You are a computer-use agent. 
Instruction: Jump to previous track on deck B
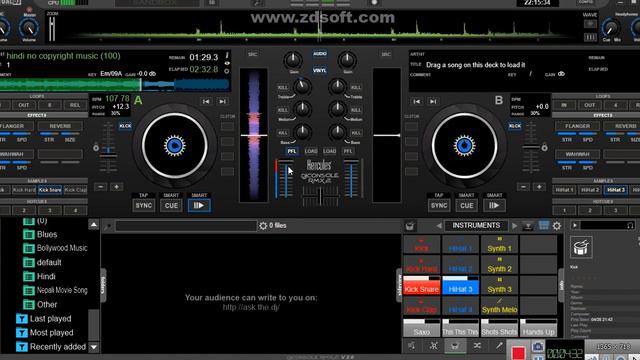pos(417,101)
